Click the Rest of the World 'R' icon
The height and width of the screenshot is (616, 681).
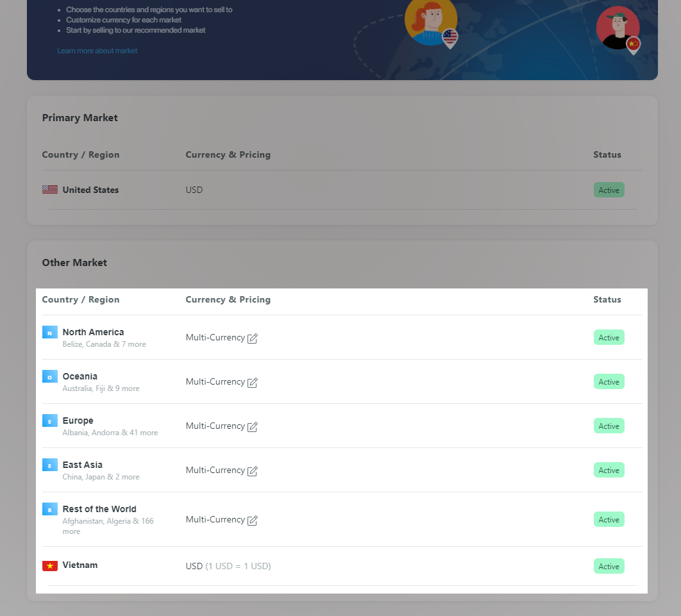coord(50,509)
